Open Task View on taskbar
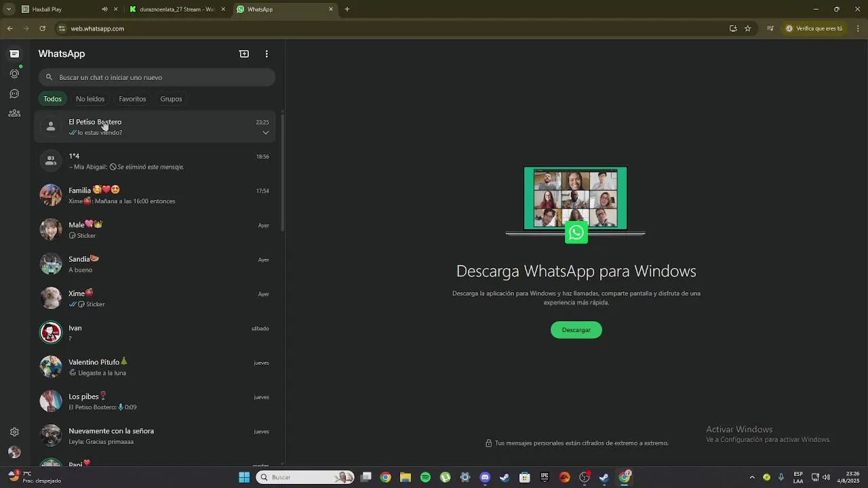The width and height of the screenshot is (868, 488). [x=366, y=477]
